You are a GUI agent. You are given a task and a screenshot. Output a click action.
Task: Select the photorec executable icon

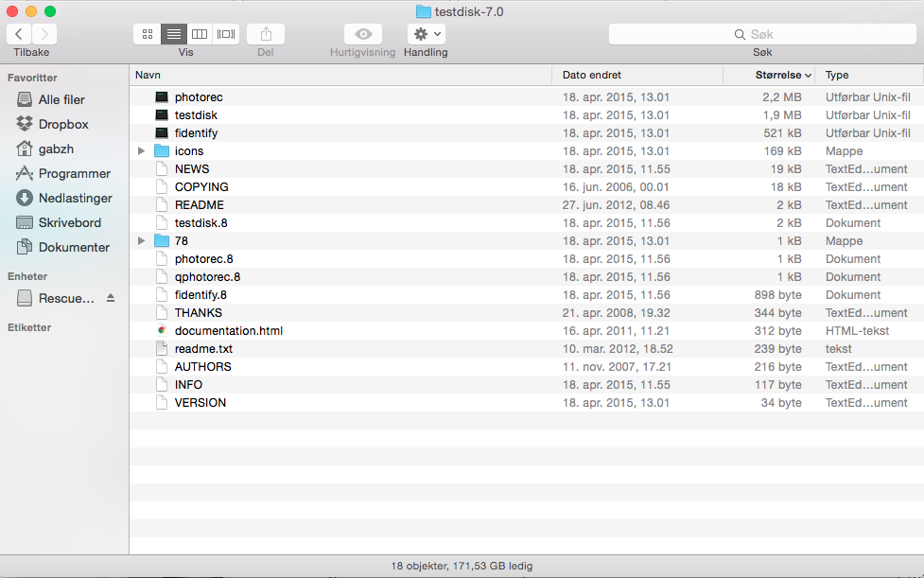pos(162,97)
